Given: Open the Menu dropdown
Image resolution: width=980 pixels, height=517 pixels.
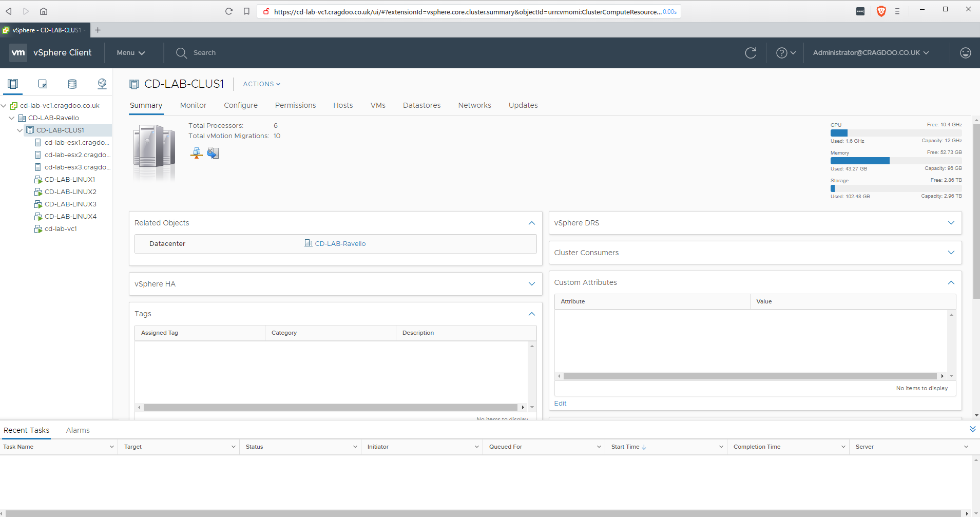Looking at the screenshot, I should [131, 53].
